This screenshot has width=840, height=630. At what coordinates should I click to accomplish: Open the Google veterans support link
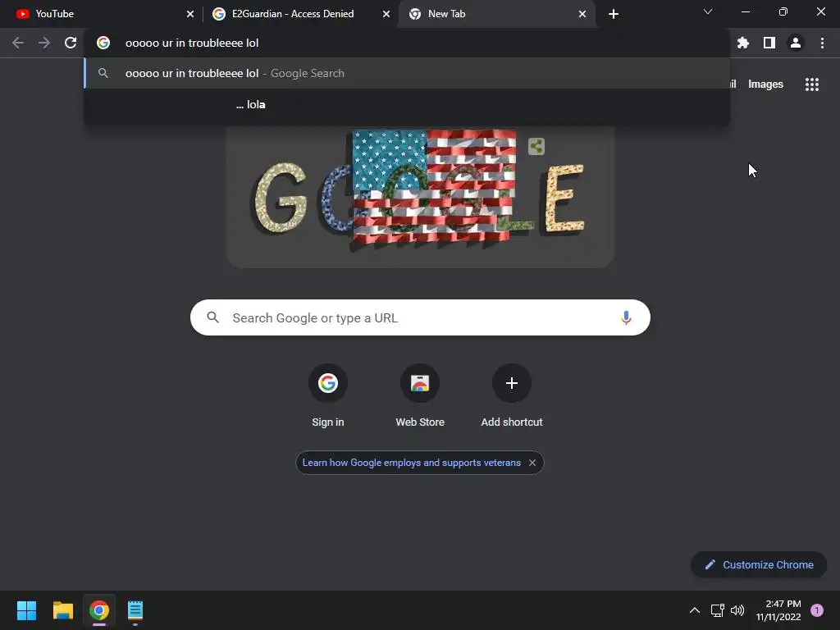click(412, 463)
